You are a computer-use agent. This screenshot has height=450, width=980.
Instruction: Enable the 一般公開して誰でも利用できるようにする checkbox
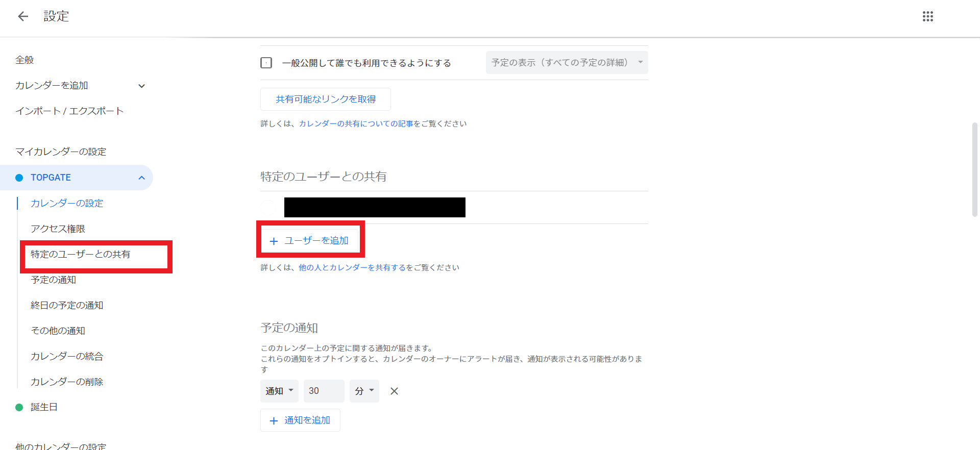[266, 63]
